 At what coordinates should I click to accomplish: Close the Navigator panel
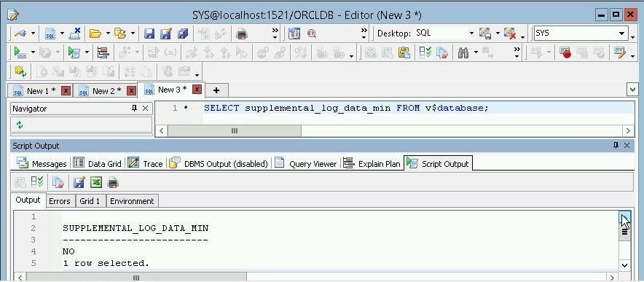[145, 108]
